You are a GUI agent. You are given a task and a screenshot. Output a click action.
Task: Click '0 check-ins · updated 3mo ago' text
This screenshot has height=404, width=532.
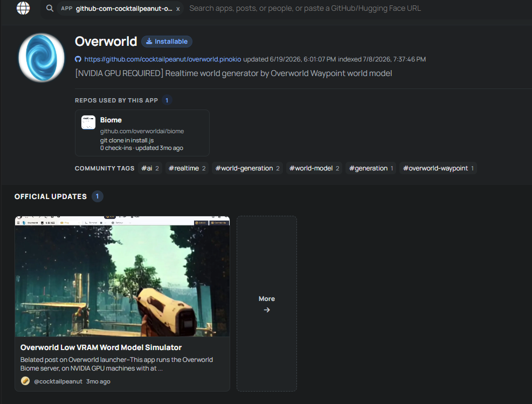point(141,148)
